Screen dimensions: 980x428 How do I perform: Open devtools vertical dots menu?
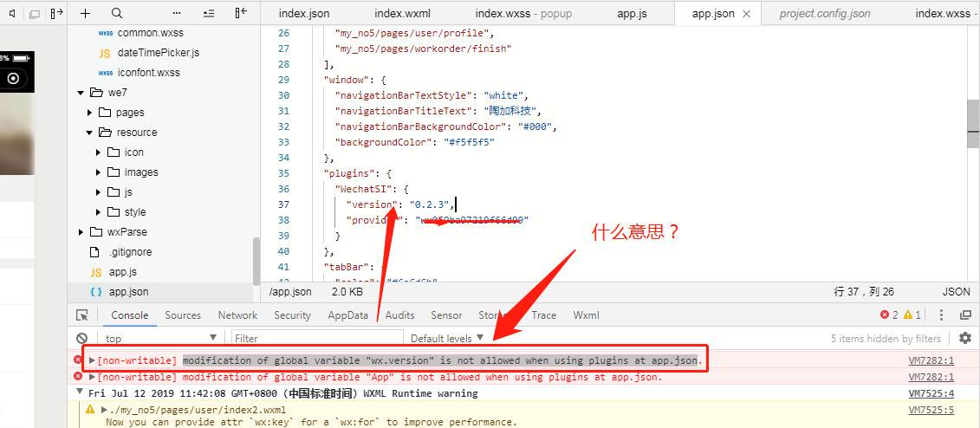pos(942,315)
